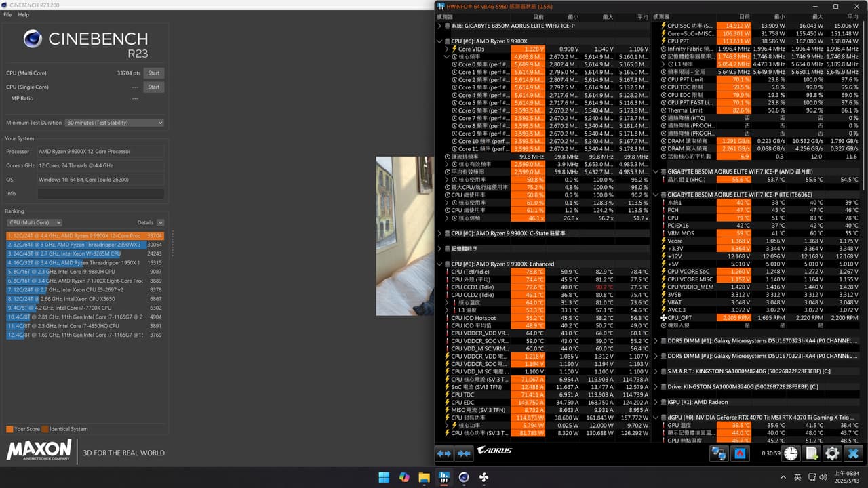This screenshot has width=868, height=488.
Task: Open HWiNFO sensor settings gear icon
Action: pos(832,453)
